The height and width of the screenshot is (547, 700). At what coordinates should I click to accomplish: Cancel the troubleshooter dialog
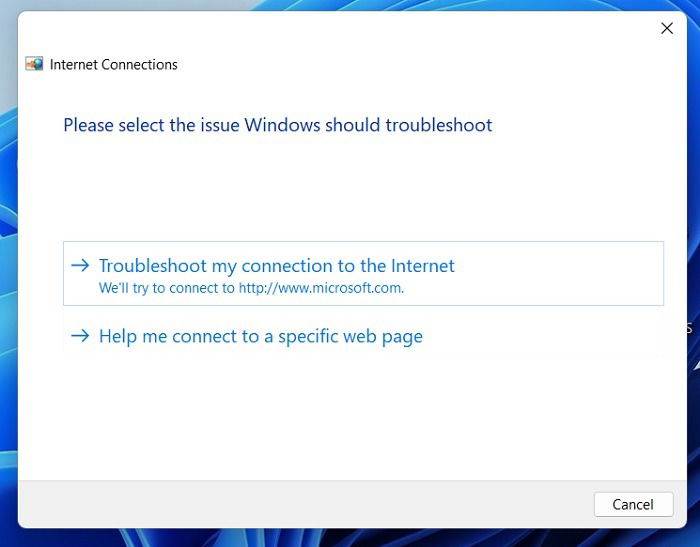633,504
